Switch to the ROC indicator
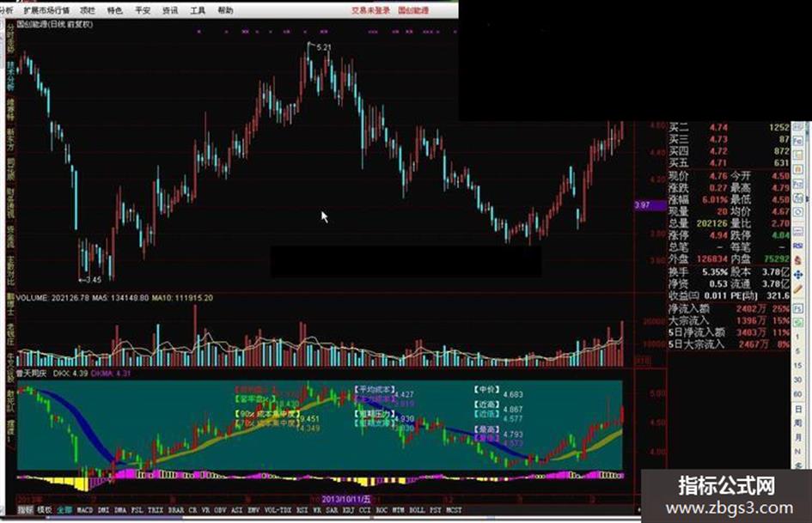Image resolution: width=812 pixels, height=523 pixels. 382,510
